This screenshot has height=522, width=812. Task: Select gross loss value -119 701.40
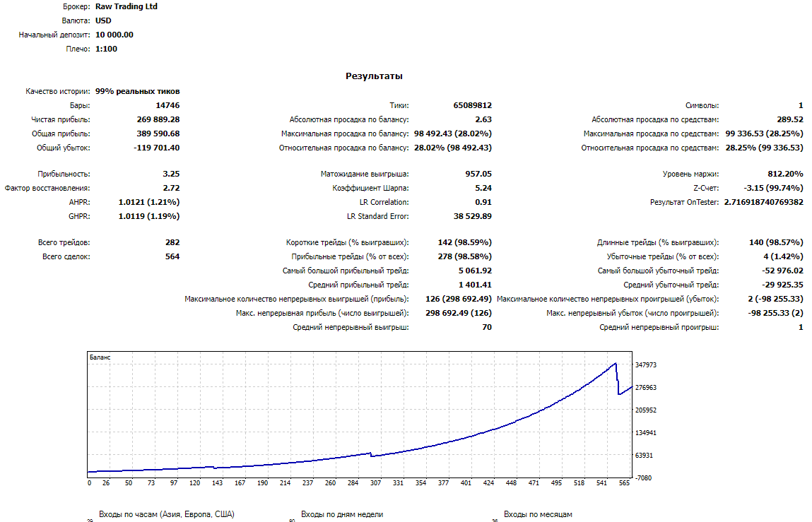coord(156,148)
